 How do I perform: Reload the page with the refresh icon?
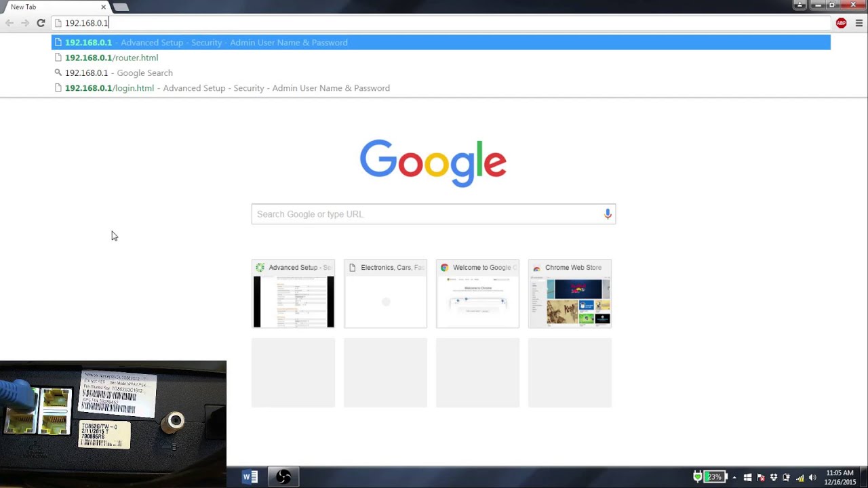pos(41,23)
